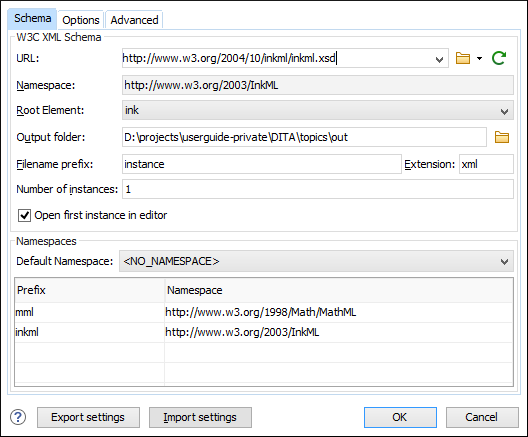528x437 pixels.
Task: Click the Filename prefix input field
Action: pos(262,164)
